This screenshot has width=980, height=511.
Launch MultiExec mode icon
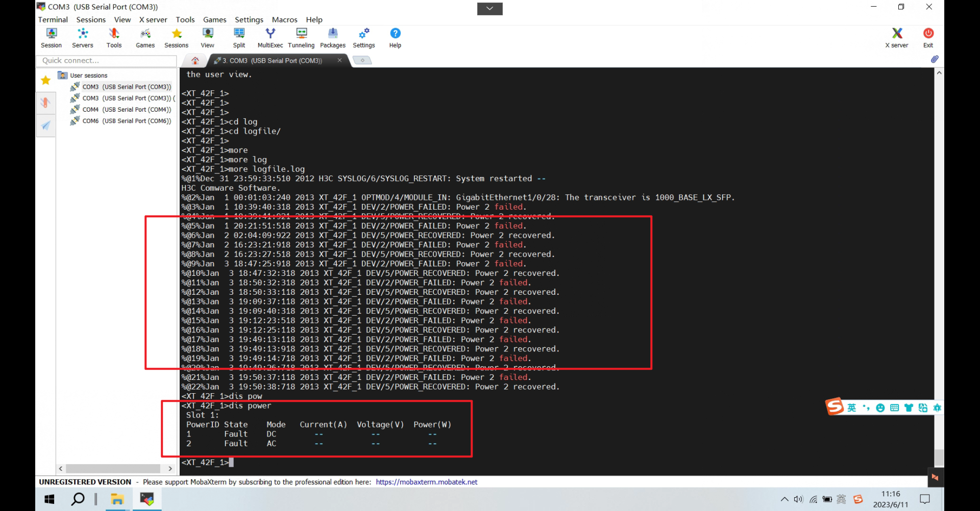click(x=271, y=38)
